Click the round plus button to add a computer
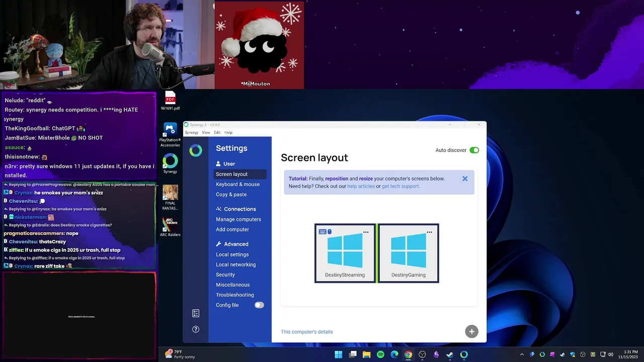Screen dimensions: 644x362 tap(471, 331)
